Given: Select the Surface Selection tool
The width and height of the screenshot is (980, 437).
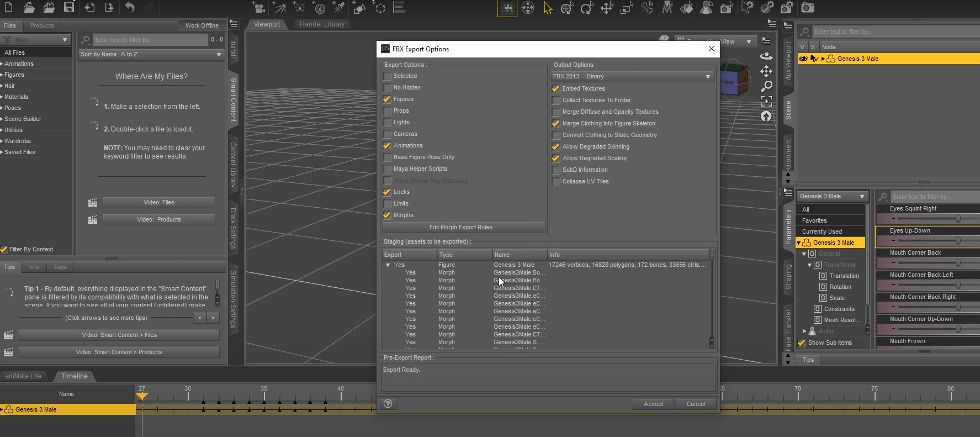Looking at the screenshot, I should click(x=687, y=8).
